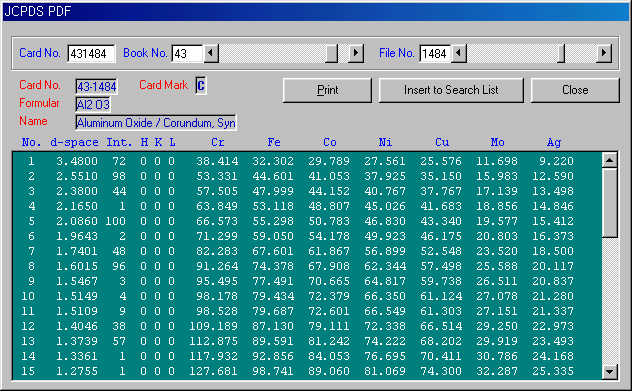Screen dimensions: 632x391
Task: Click d-space value 2.3800 in row 3
Action: [x=77, y=191]
